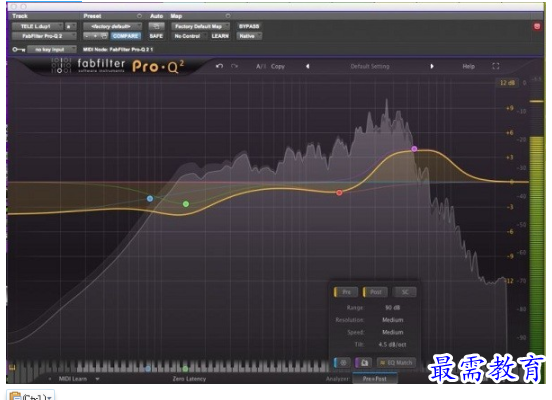
Task: Open the no key input dropdown
Action: click(x=51, y=50)
